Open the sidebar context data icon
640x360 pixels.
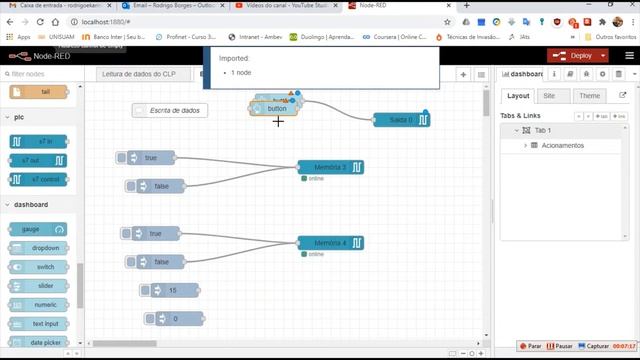click(619, 74)
